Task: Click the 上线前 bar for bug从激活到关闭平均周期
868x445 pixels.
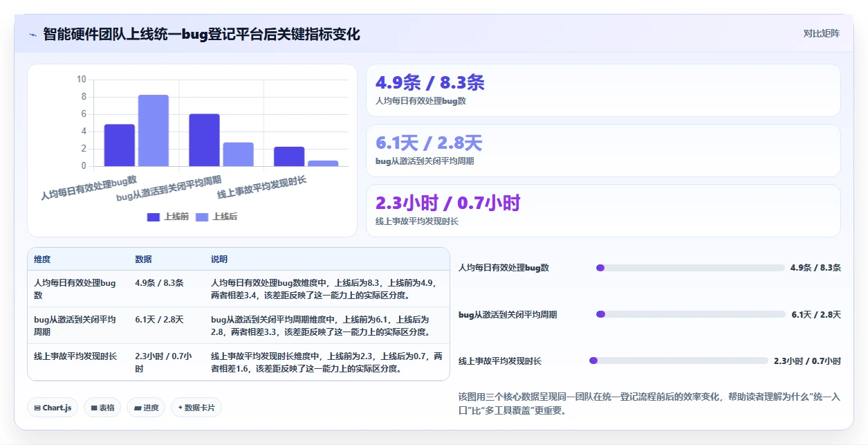Action: [204, 140]
